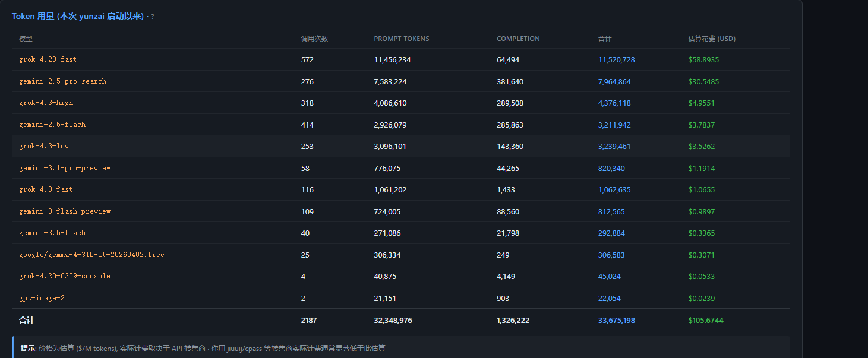
Task: Select the grok-4.3-high model name
Action: (46, 103)
